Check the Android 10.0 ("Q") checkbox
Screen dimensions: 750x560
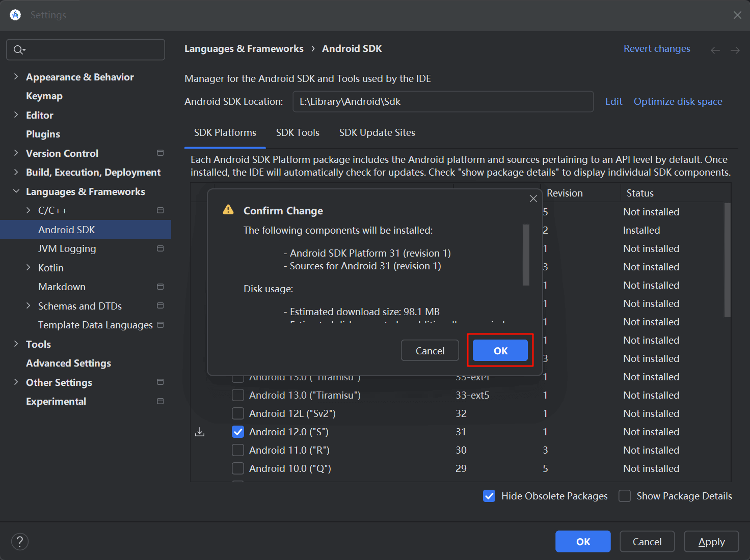(x=238, y=468)
